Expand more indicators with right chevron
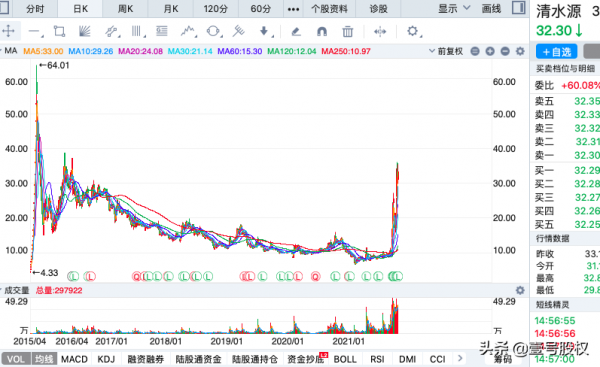Viewport: 600px width, 367px height. (460, 358)
